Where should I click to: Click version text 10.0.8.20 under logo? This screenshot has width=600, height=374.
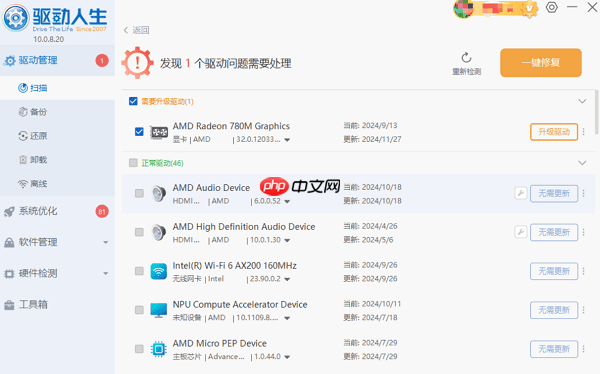[49, 39]
